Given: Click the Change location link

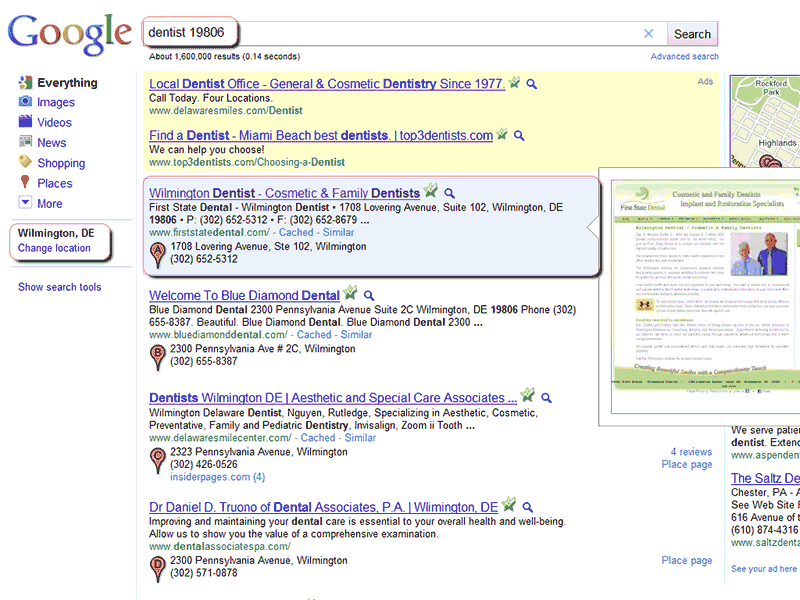Looking at the screenshot, I should point(54,248).
